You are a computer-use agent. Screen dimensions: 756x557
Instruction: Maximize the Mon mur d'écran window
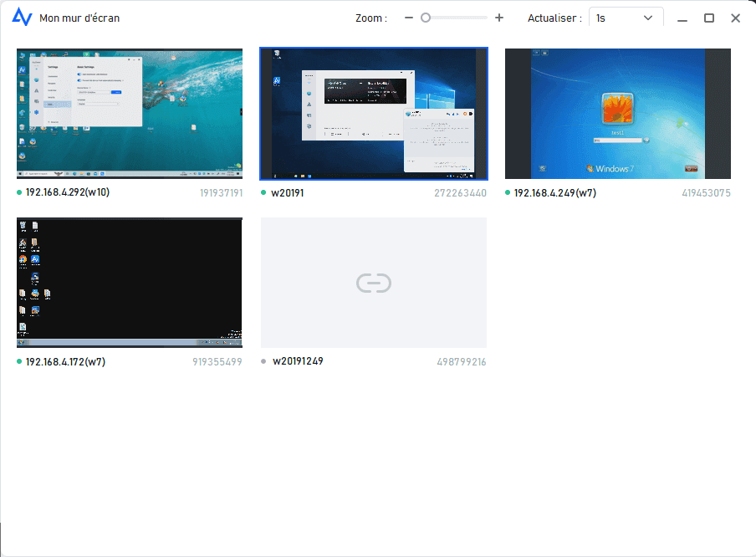tap(709, 18)
